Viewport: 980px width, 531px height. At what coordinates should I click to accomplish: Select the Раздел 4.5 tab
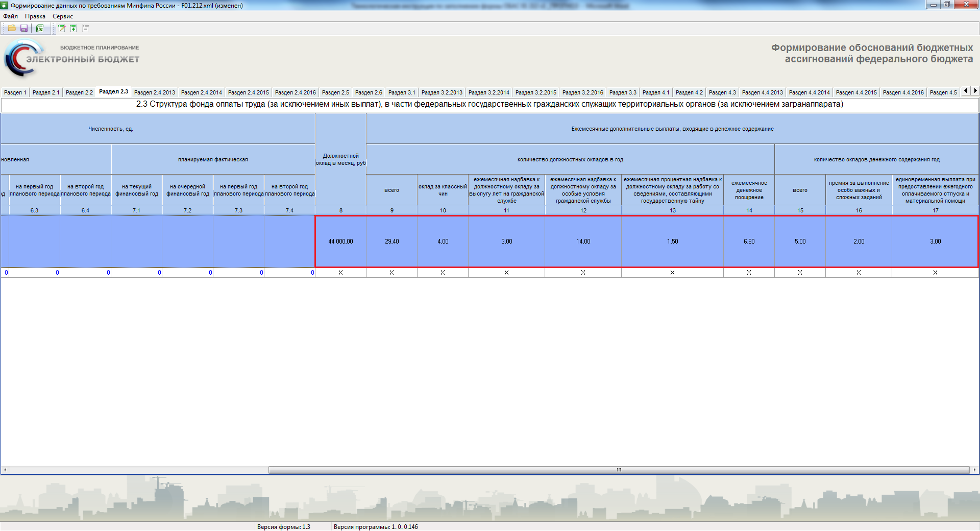coord(943,92)
